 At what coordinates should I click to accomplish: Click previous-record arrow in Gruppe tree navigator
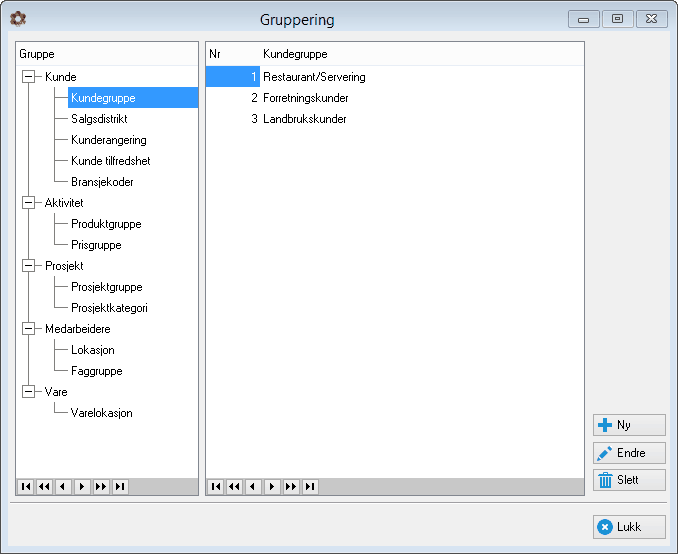[x=63, y=487]
